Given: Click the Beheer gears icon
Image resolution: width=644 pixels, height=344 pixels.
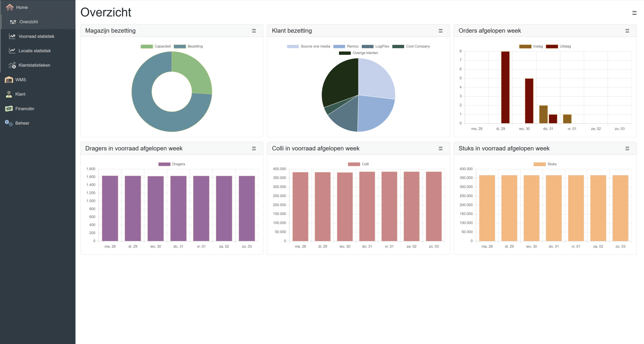Looking at the screenshot, I should (9, 123).
